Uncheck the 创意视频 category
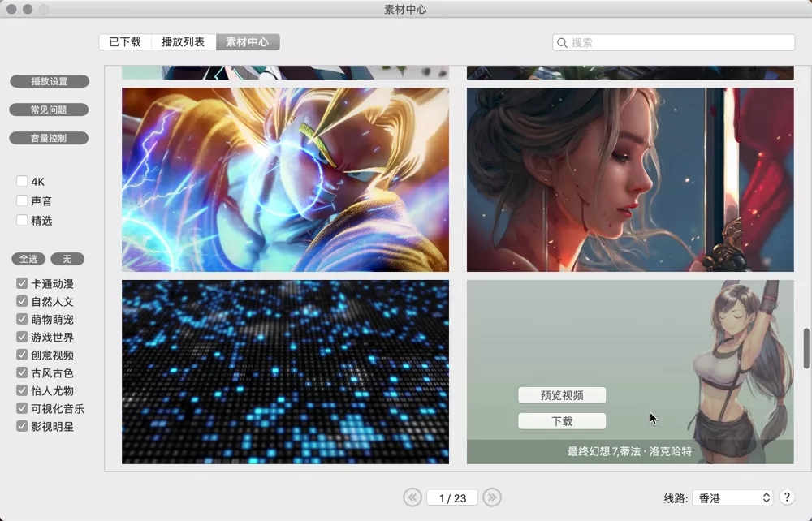The image size is (812, 521). (22, 355)
